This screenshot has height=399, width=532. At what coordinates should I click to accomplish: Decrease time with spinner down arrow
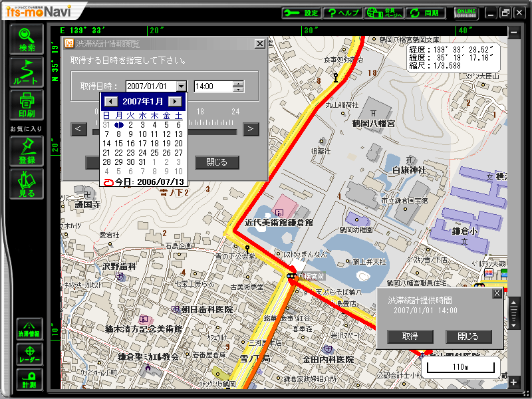(x=239, y=89)
